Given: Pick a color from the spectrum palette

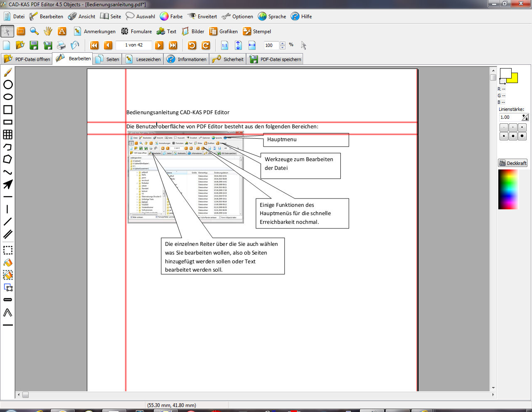Looking at the screenshot, I should tap(509, 189).
